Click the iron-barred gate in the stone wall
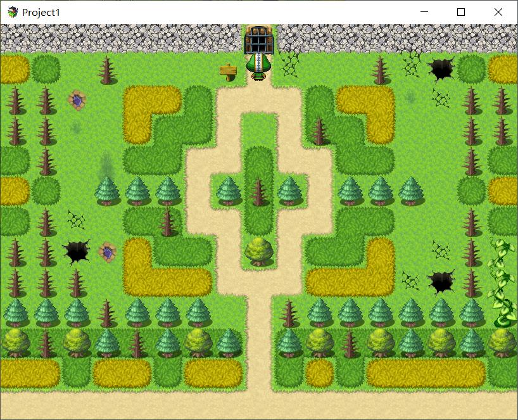This screenshot has height=420, width=518. [x=258, y=40]
